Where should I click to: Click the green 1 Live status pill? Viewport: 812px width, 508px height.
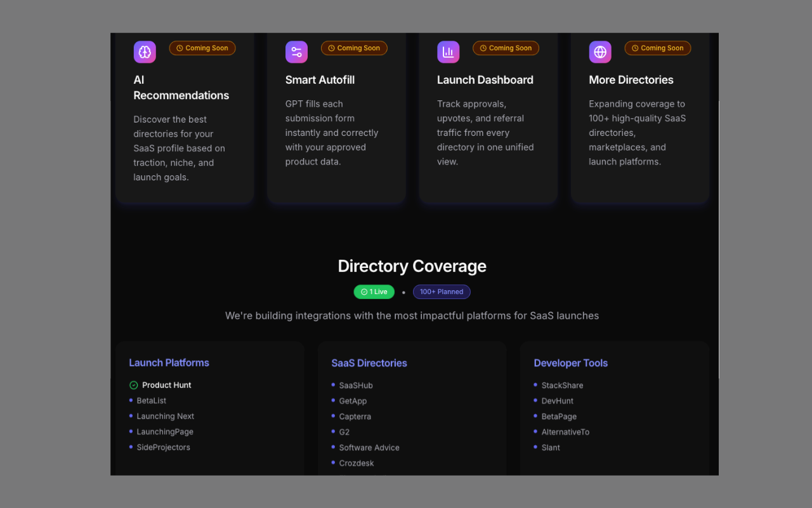pos(374,291)
